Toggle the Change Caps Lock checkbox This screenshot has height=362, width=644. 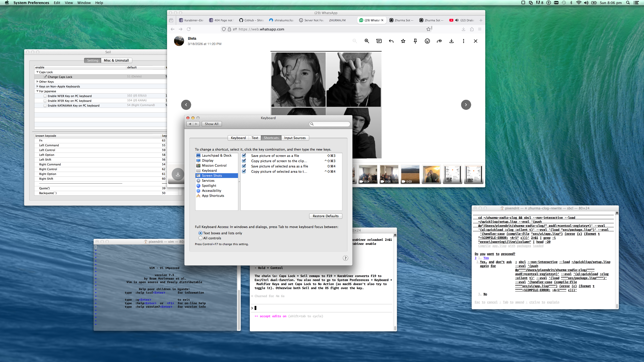45,77
